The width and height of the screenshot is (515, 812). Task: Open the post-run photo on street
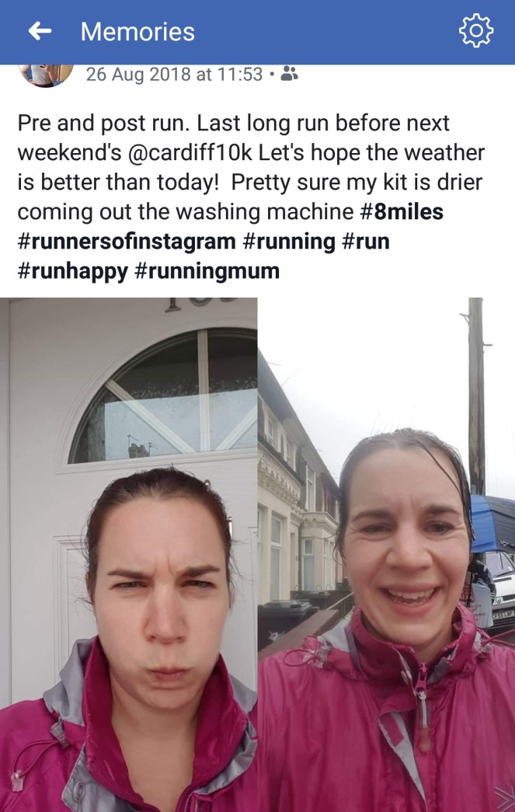click(x=386, y=555)
